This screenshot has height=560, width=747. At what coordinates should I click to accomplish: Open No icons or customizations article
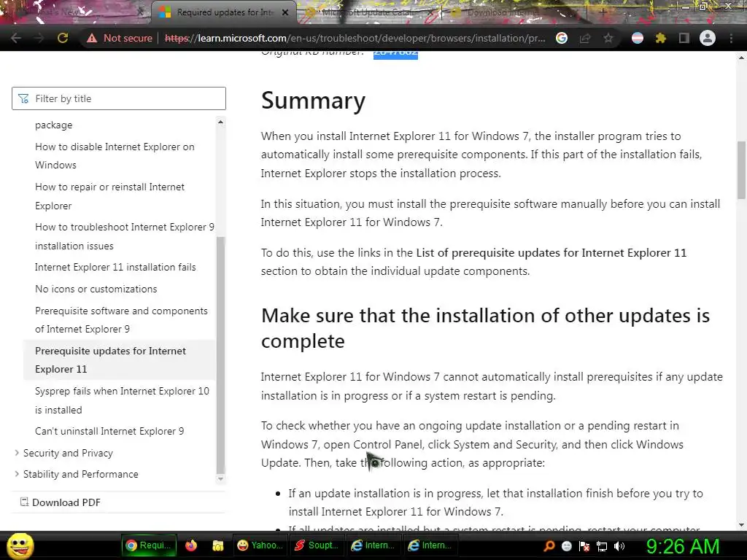(96, 289)
